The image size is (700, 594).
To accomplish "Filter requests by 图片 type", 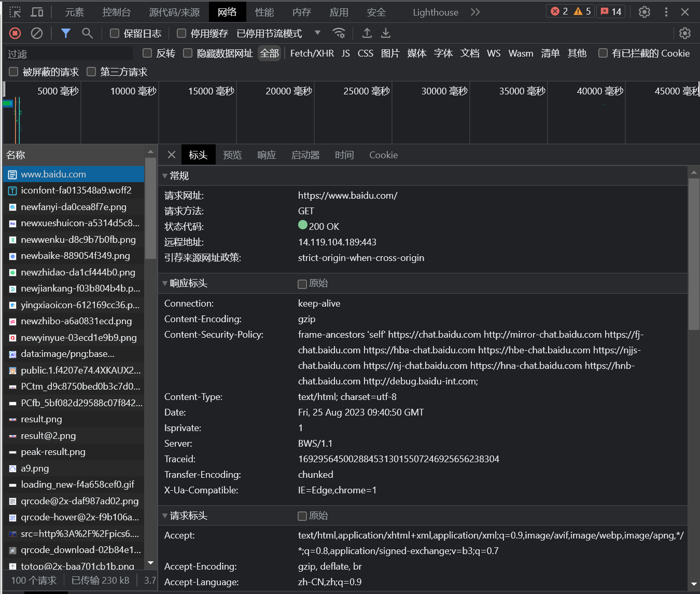I will click(x=390, y=53).
